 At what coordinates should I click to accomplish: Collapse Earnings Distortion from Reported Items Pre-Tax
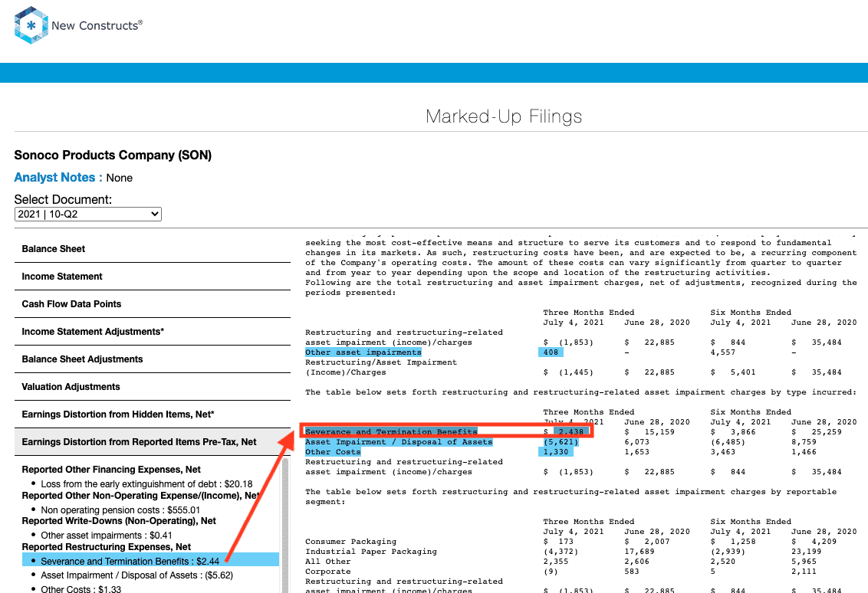tap(153, 442)
